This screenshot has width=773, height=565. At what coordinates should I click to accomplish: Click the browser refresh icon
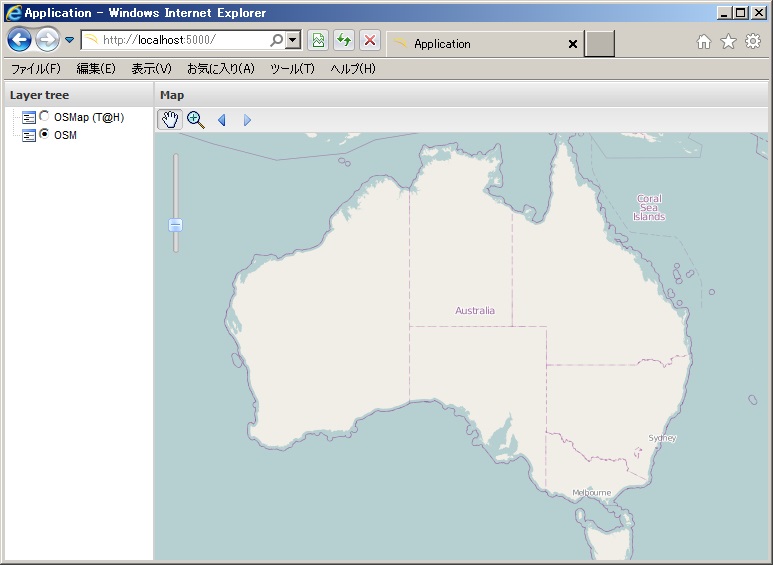click(x=344, y=41)
